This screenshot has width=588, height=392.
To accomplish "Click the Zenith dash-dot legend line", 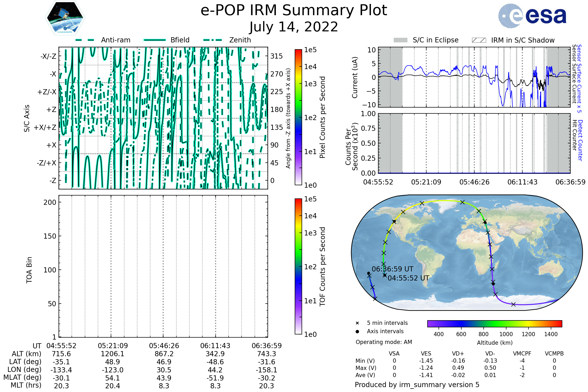I will (x=213, y=40).
